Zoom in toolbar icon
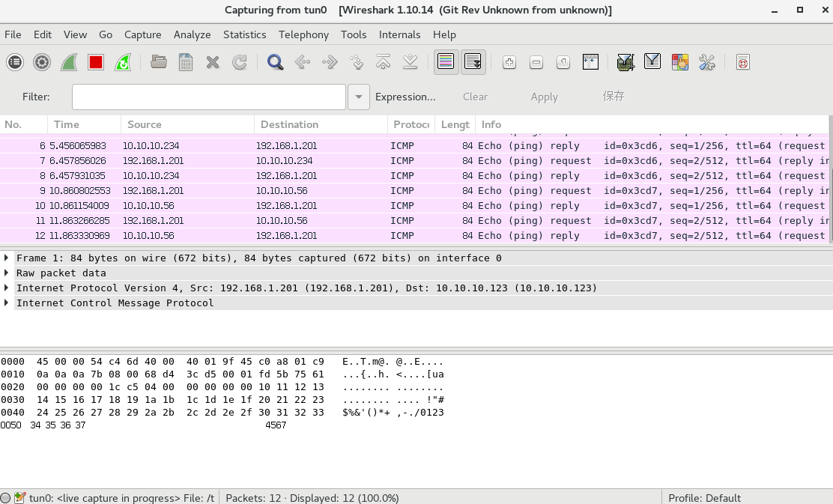Image resolution: width=833 pixels, height=504 pixels. click(509, 62)
